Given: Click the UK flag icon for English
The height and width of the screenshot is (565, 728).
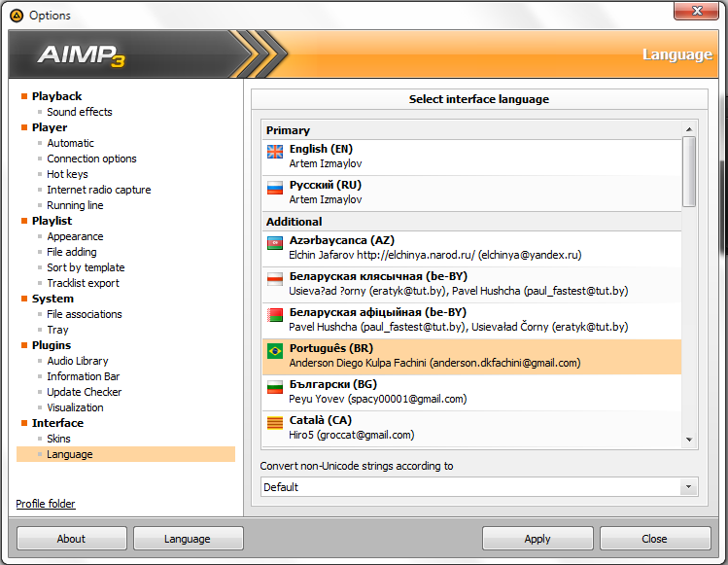Looking at the screenshot, I should click(x=275, y=152).
